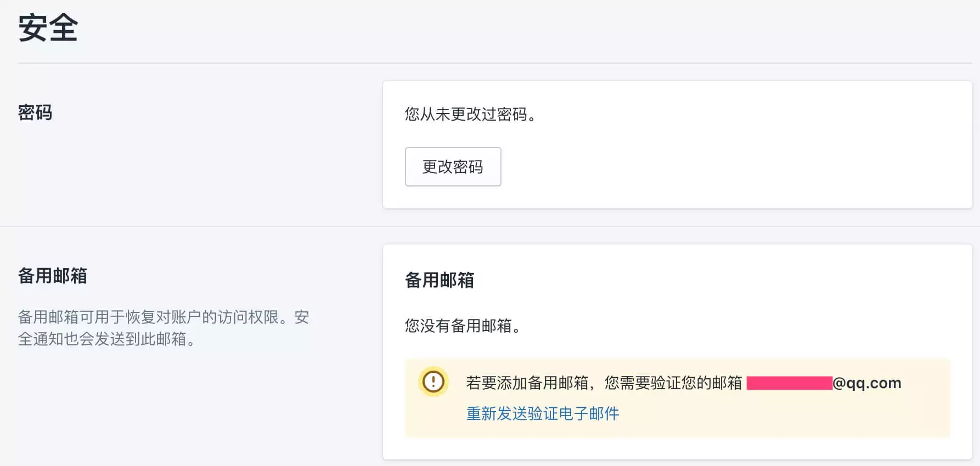Viewport: 980px width, 466px height.
Task: Click the 更改密码 button
Action: (453, 167)
